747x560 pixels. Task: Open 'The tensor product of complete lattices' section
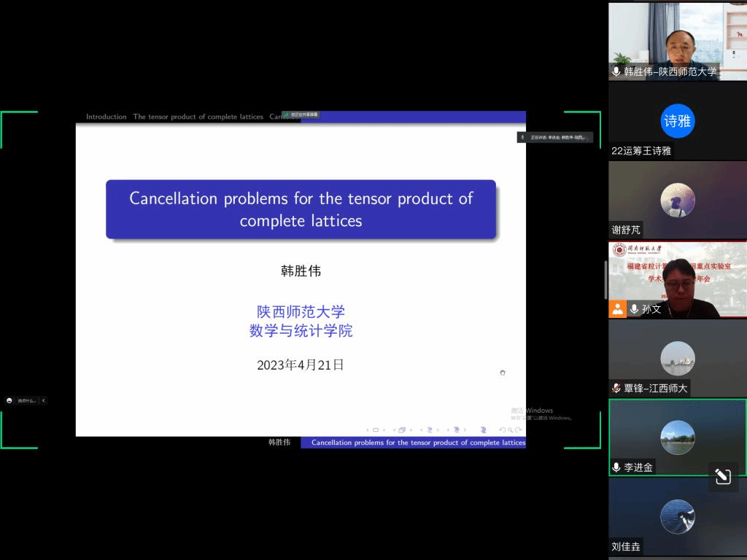[x=198, y=117]
